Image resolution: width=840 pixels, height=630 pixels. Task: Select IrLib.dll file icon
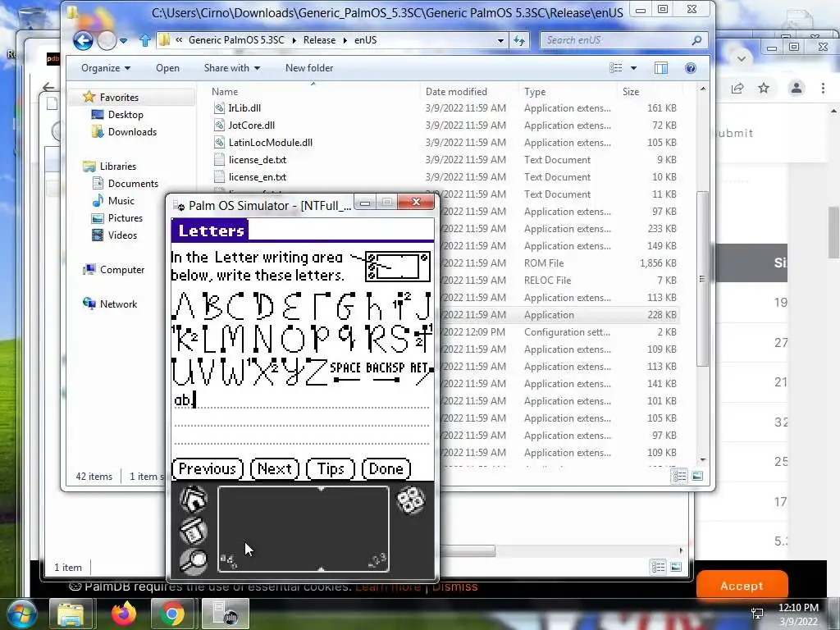219,108
